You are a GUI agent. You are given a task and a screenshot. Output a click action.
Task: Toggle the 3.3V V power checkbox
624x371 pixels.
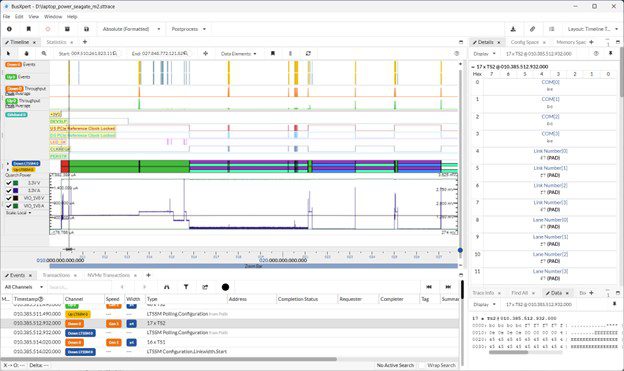pos(9,183)
